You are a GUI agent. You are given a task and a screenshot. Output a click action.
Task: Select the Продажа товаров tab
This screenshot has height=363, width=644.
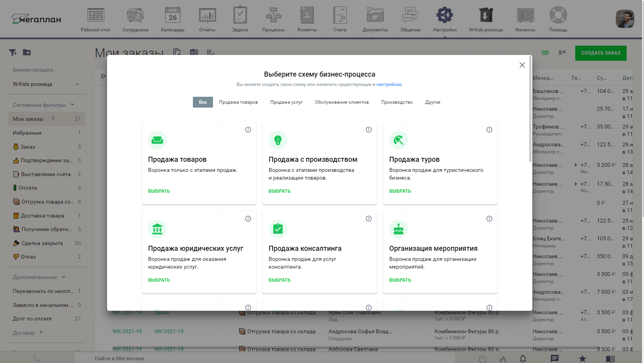coord(239,102)
